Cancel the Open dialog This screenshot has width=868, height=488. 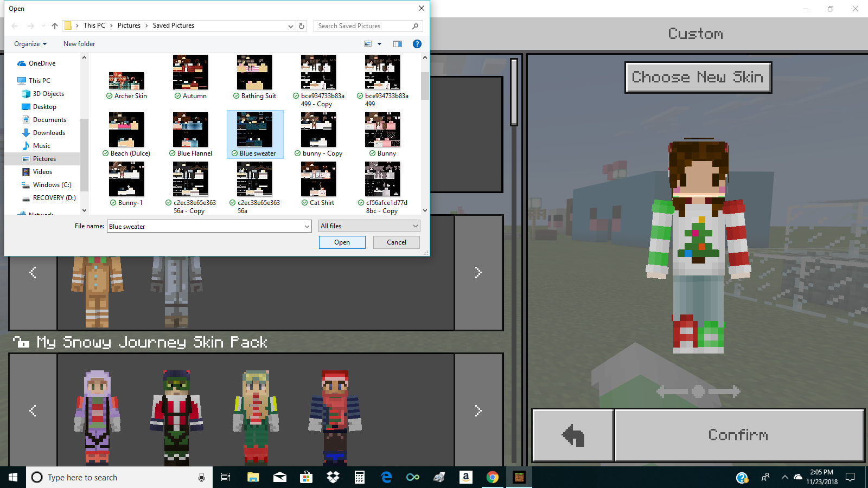(x=397, y=242)
